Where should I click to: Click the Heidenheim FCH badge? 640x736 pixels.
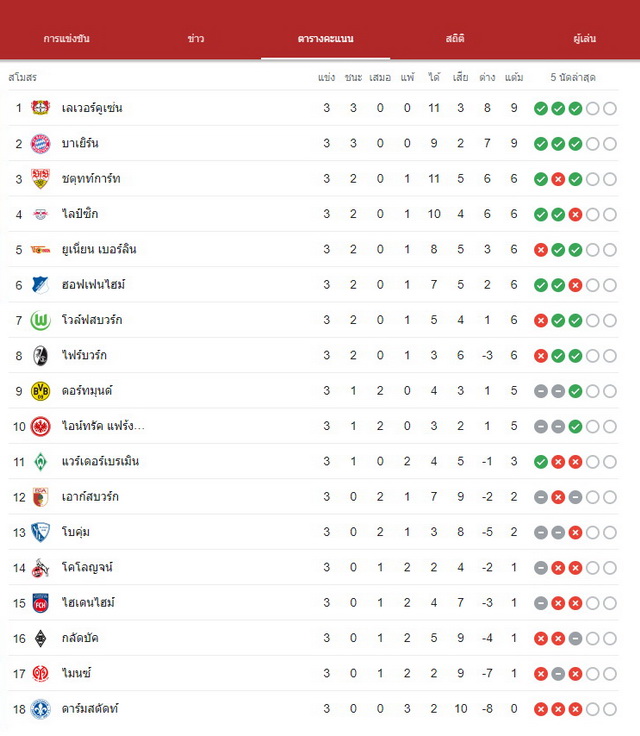point(40,603)
